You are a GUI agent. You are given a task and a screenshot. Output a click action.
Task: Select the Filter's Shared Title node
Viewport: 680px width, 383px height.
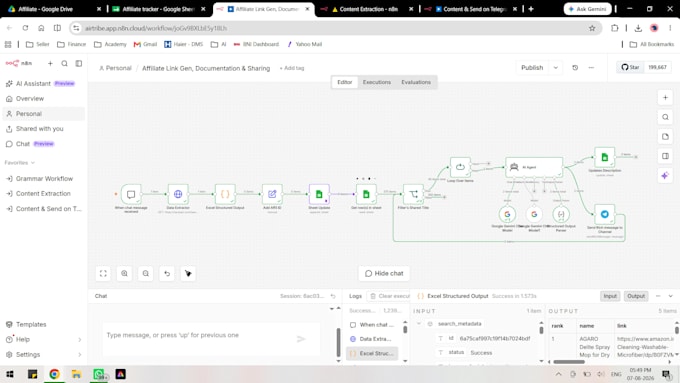pos(413,194)
